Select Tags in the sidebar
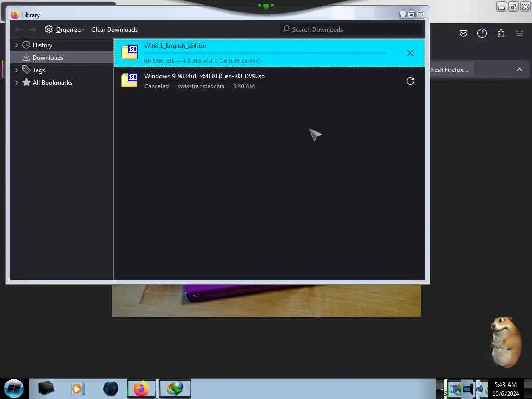Image resolution: width=532 pixels, height=399 pixels. point(38,70)
